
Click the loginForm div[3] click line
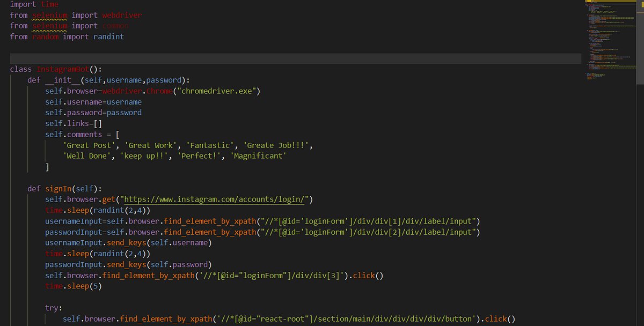[214, 276]
